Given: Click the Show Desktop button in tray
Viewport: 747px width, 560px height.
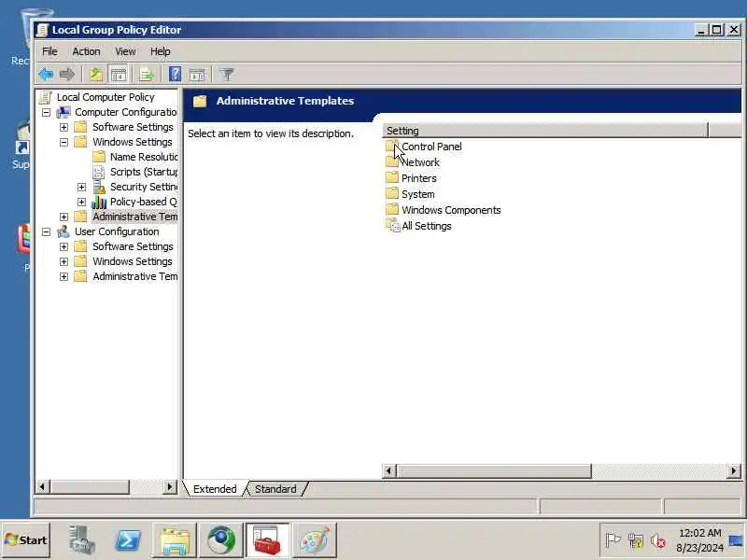Looking at the screenshot, I should click(737, 540).
